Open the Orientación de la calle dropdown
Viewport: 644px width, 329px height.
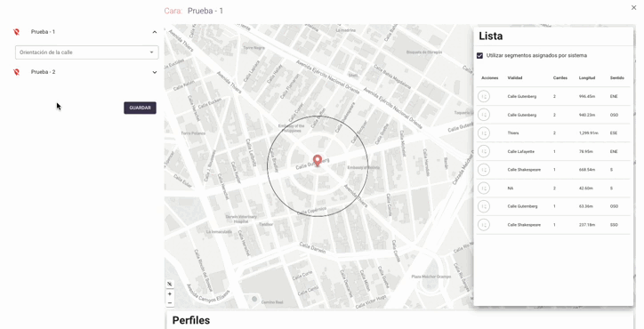[86, 52]
